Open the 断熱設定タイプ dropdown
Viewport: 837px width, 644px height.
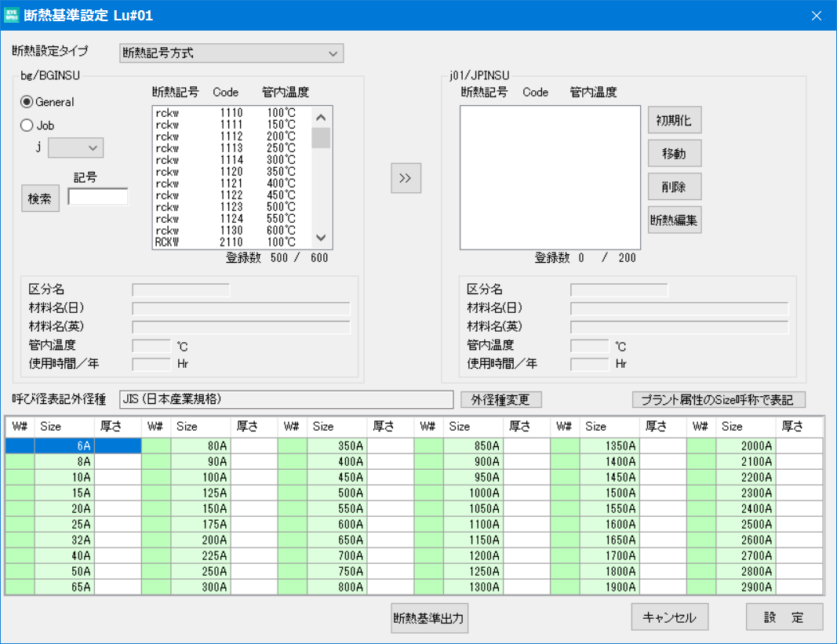point(231,53)
